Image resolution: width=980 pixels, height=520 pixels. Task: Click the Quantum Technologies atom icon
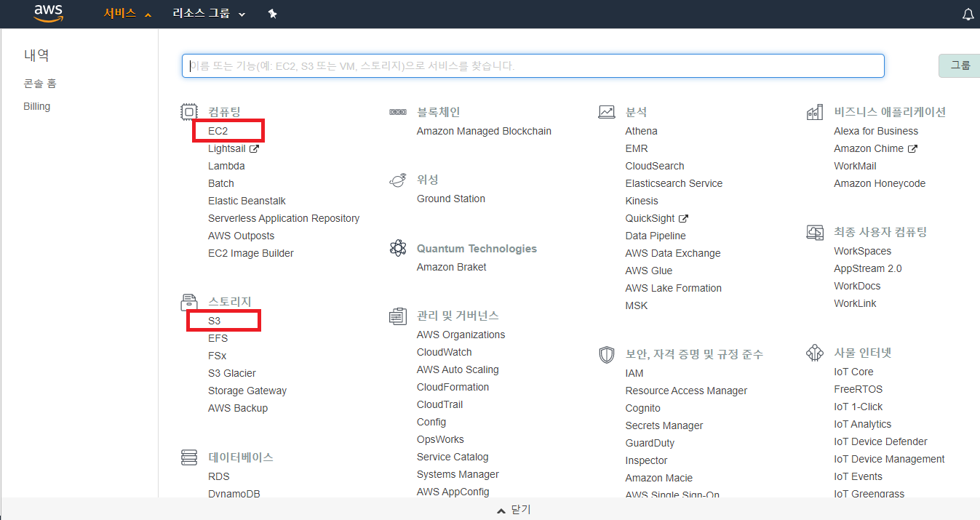[398, 248]
